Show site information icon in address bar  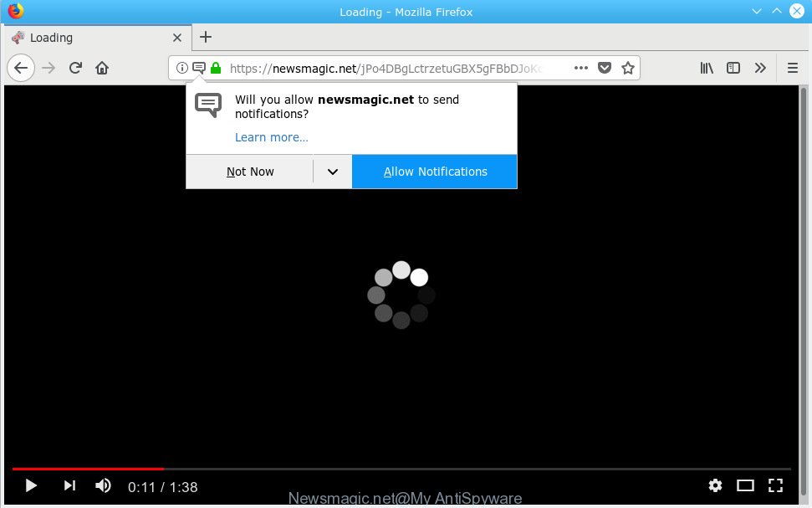tap(181, 68)
